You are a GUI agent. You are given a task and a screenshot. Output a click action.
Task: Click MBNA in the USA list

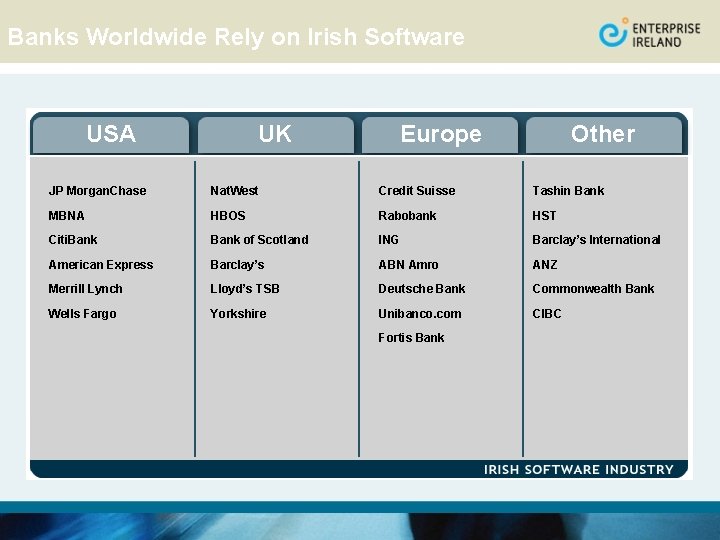pos(67,215)
